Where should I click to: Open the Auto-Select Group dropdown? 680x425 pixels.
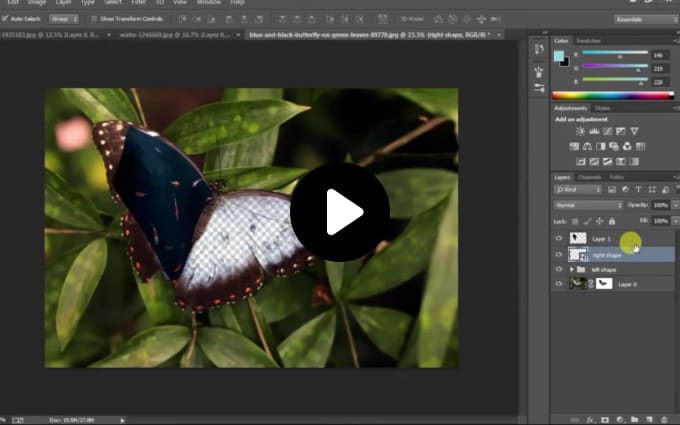click(63, 19)
